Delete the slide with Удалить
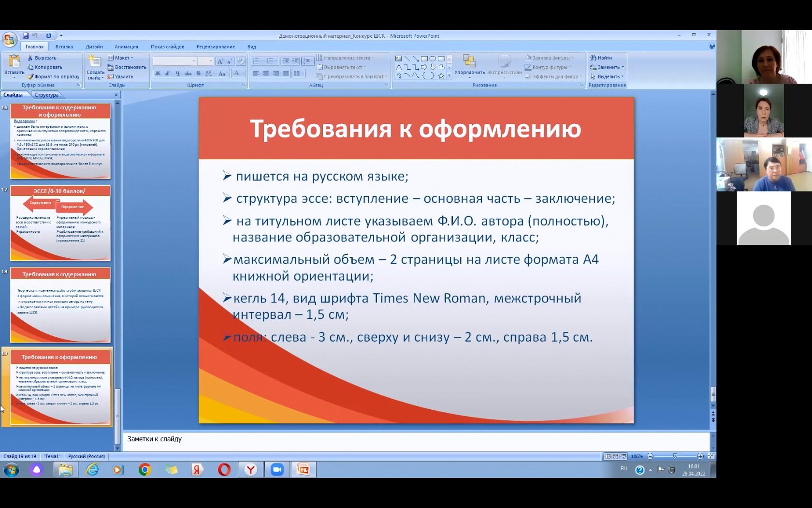 (x=120, y=76)
